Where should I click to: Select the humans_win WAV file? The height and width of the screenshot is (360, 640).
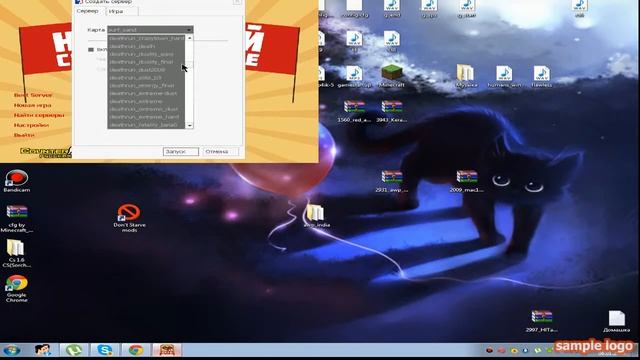(x=504, y=76)
